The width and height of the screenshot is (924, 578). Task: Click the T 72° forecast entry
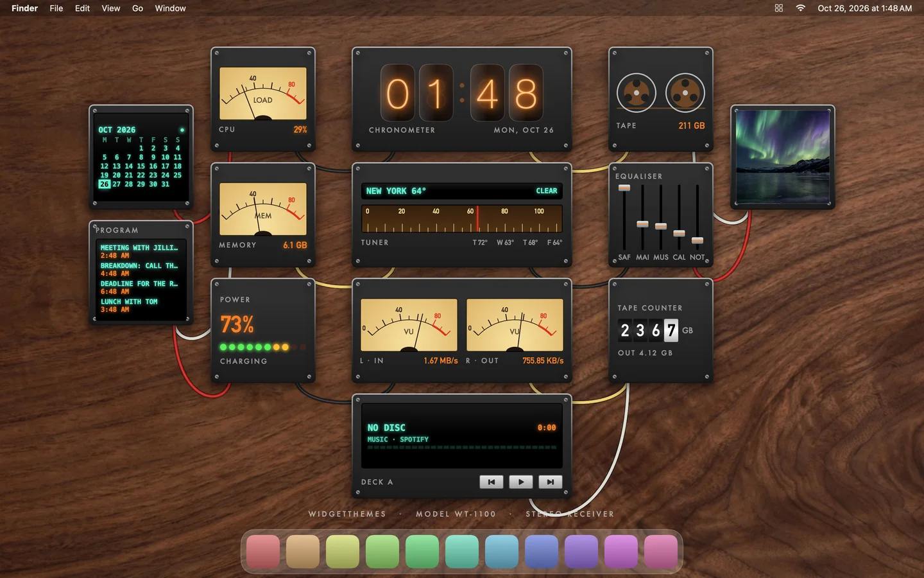pyautogui.click(x=480, y=243)
